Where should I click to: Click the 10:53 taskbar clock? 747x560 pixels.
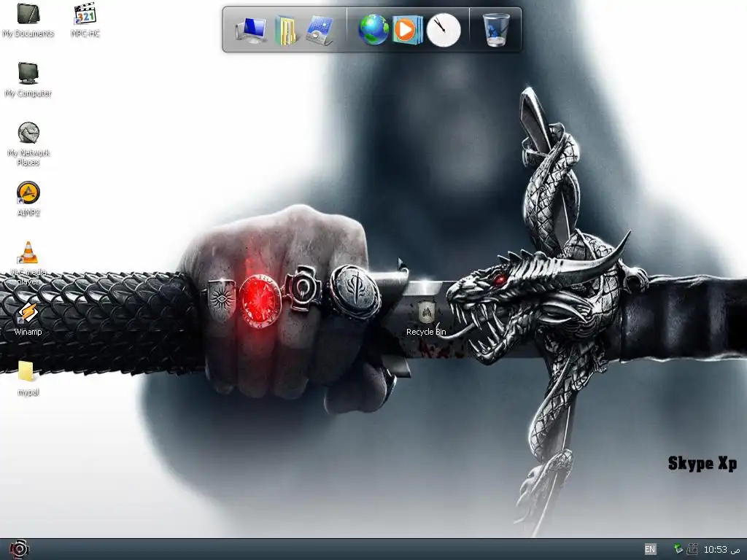[x=721, y=550]
